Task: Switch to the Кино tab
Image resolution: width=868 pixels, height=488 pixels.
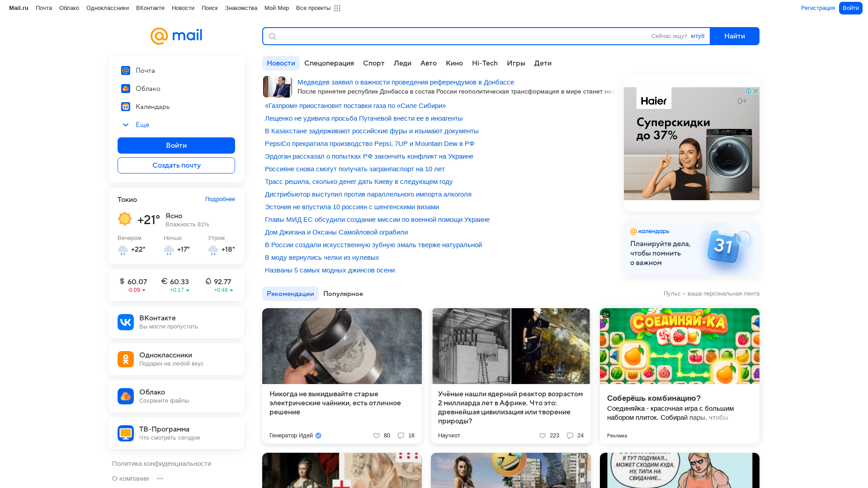Action: pyautogui.click(x=454, y=63)
